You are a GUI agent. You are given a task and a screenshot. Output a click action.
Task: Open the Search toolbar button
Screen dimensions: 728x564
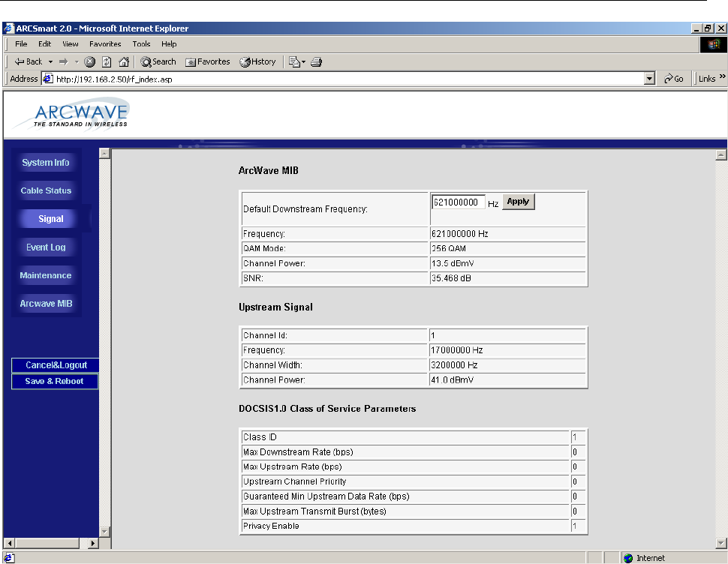(158, 61)
